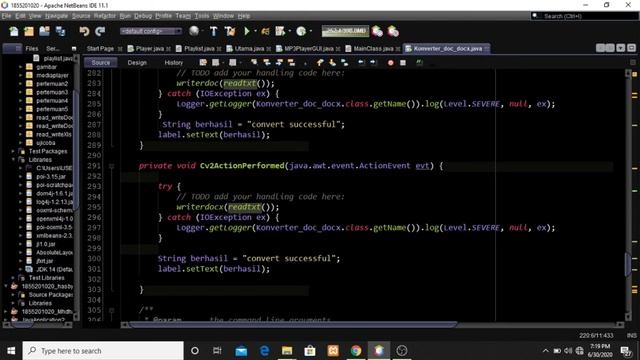Open the Debug menu
The width and height of the screenshot is (640, 360).
143,16
